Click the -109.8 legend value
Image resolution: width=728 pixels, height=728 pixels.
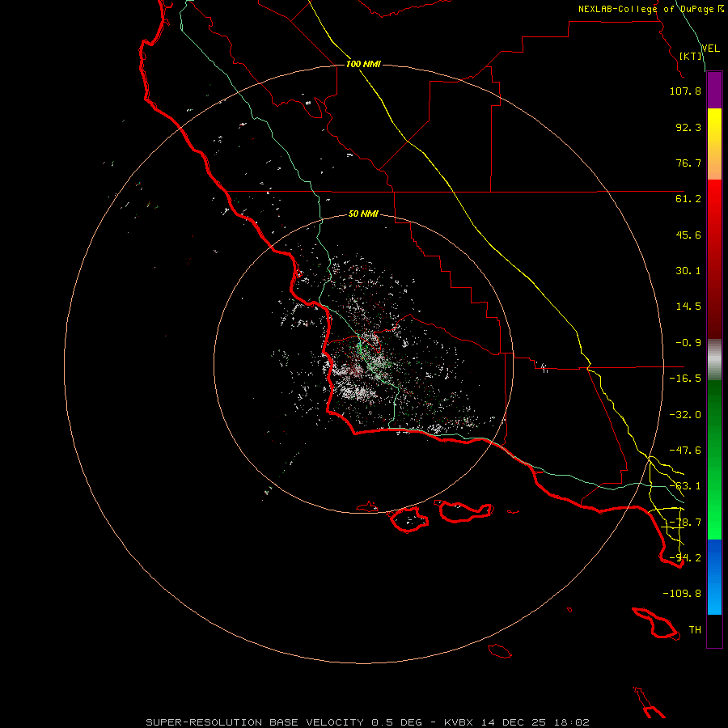pyautogui.click(x=682, y=594)
